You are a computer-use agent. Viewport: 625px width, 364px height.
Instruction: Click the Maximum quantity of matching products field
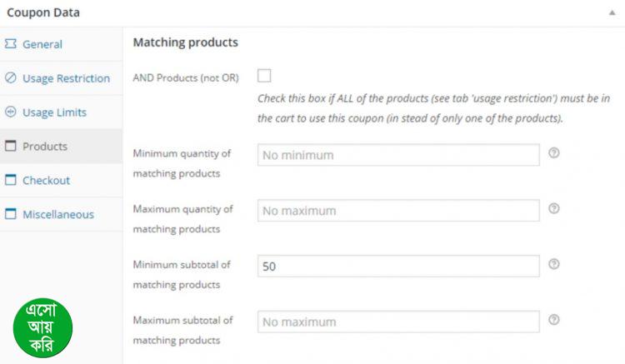coord(398,211)
